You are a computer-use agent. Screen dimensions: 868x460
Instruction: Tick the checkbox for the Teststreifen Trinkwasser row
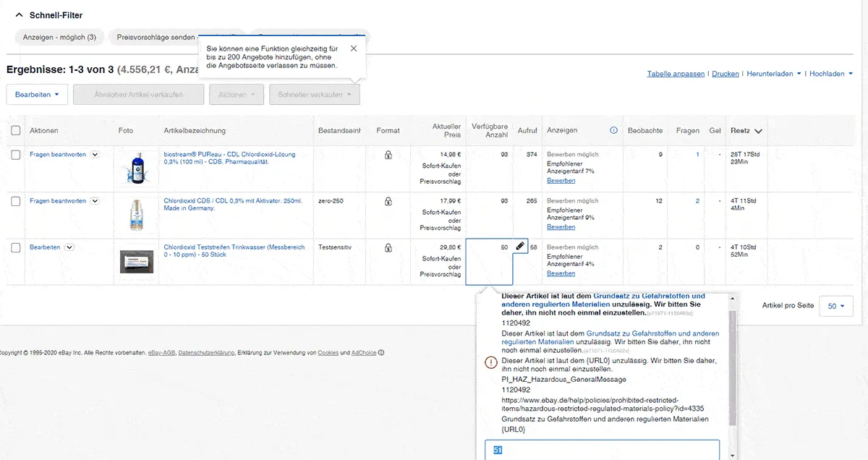click(x=16, y=247)
